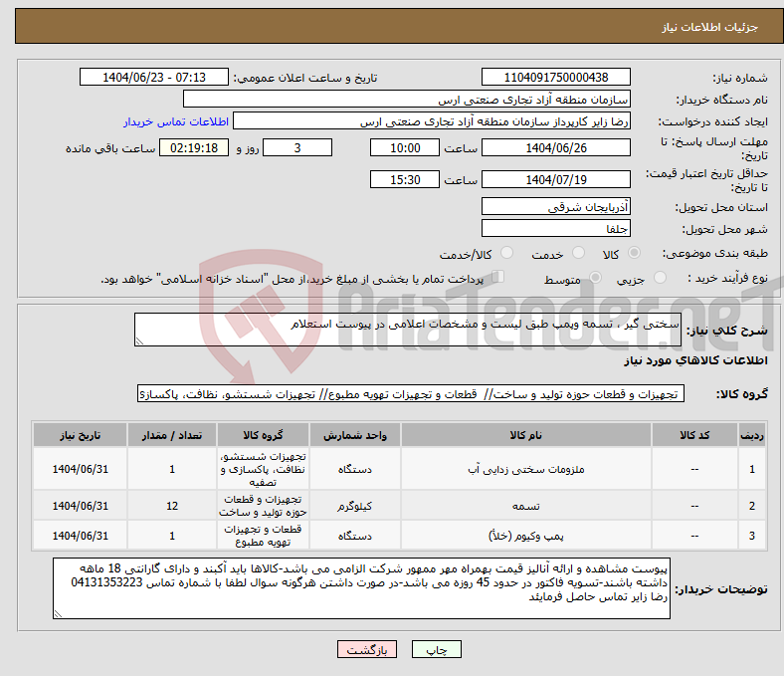Viewport: 784px width, 676px height.
Task: Open the اطلاعات تماس خریدار link
Action: coord(176,121)
